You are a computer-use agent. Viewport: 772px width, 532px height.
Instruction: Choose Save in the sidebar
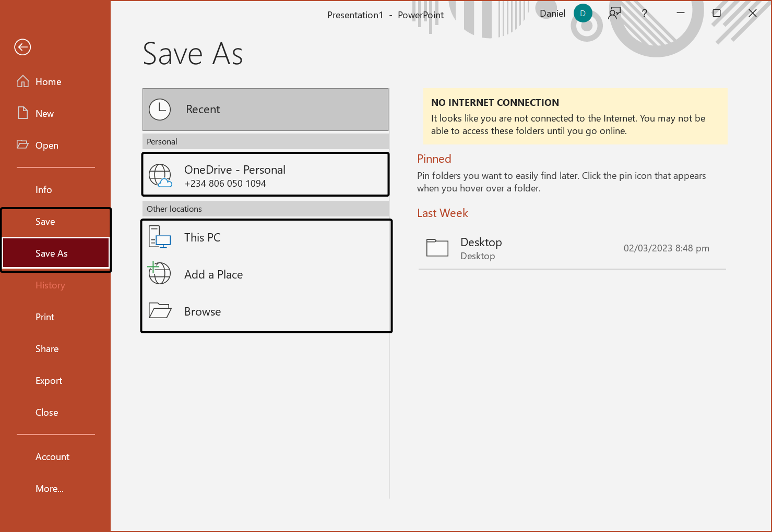click(x=45, y=222)
